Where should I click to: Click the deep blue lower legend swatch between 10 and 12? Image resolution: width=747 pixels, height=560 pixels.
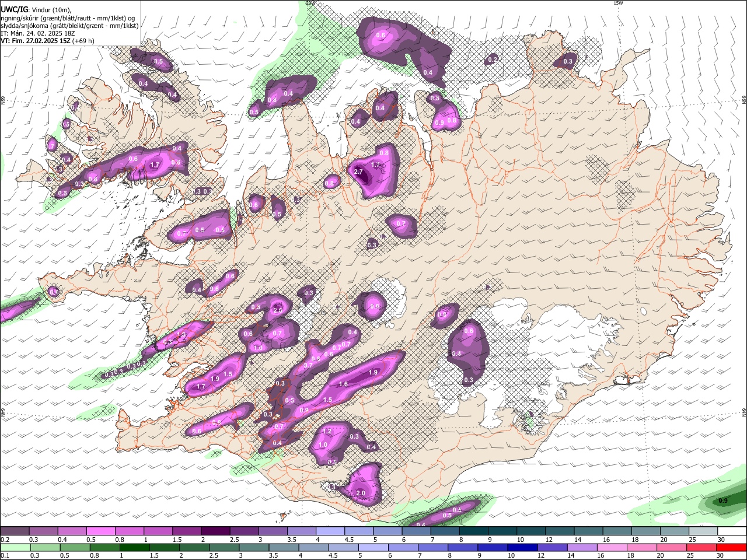pyautogui.click(x=521, y=547)
